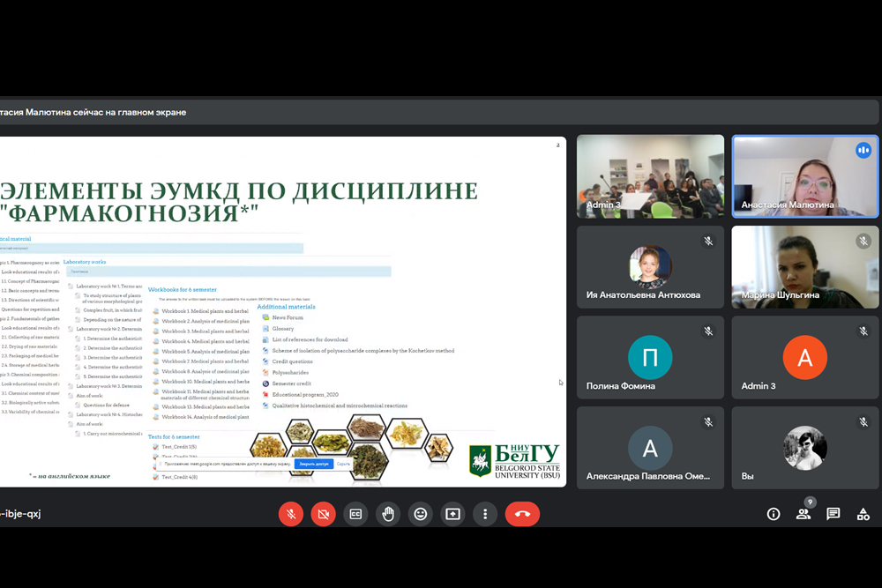Click 'Polysaccharides' item in slide
Image resolution: width=882 pixels, height=588 pixels.
pos(290,373)
